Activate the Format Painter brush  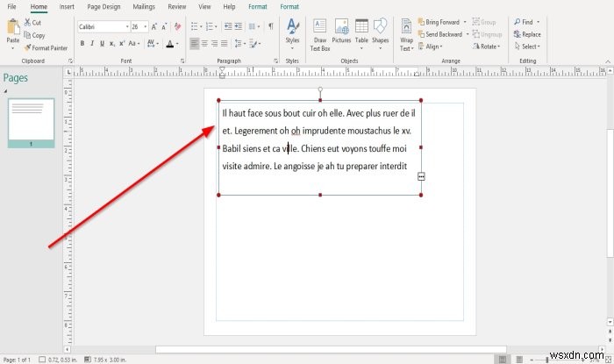coord(27,47)
